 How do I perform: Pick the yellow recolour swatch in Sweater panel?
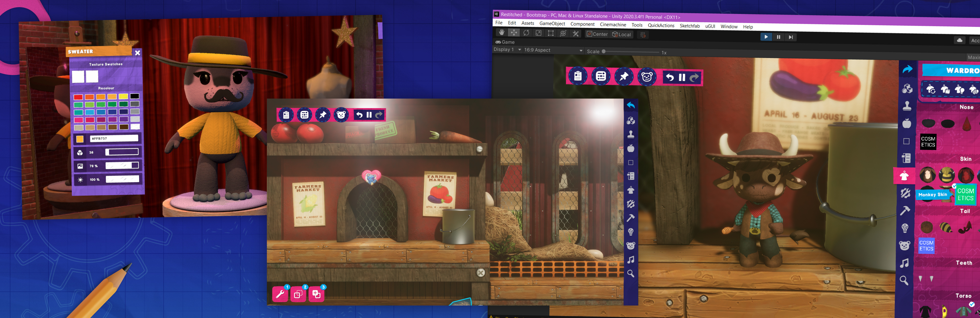pyautogui.click(x=123, y=97)
